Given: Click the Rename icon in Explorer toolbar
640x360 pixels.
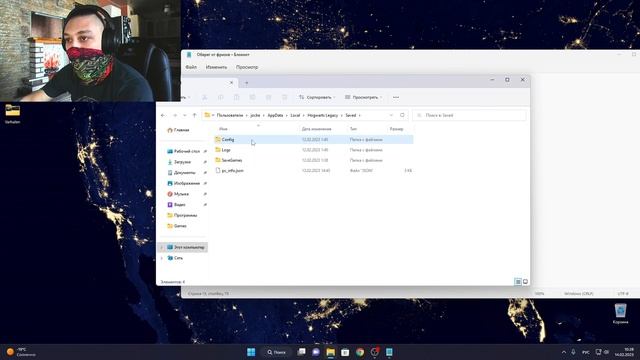Looking at the screenshot, I should (252, 97).
